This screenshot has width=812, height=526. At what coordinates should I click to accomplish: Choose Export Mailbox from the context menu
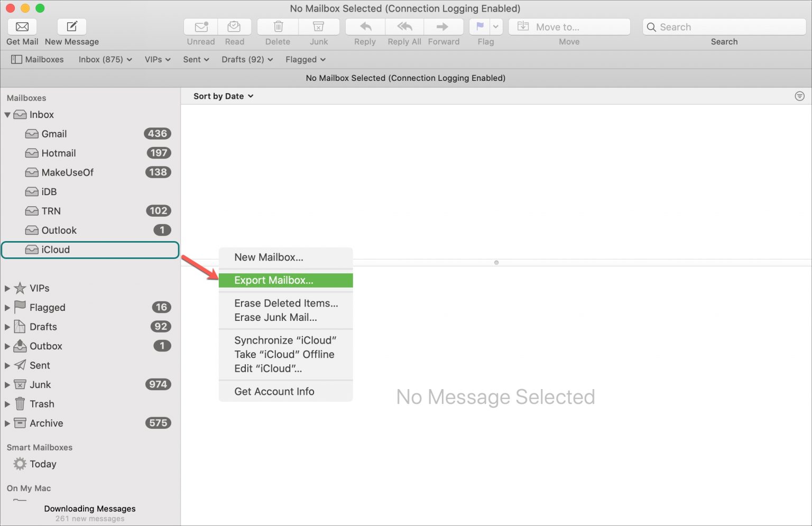click(273, 280)
